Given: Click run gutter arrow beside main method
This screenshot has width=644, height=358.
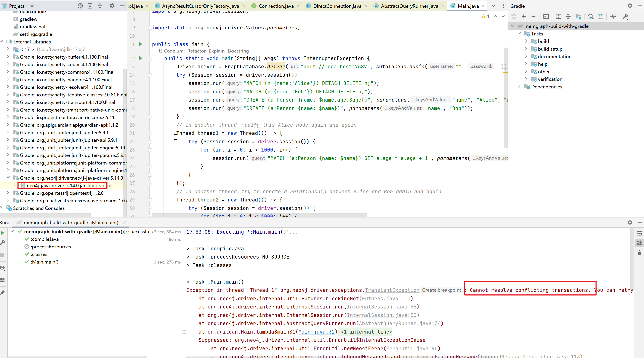Looking at the screenshot, I should (141, 58).
